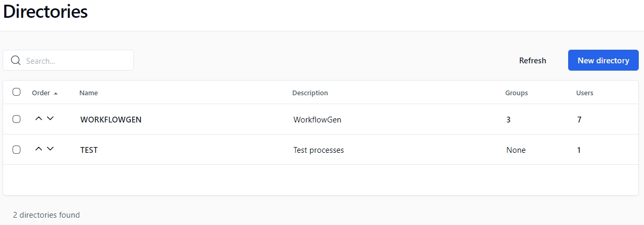The height and width of the screenshot is (225, 644).
Task: Click the Description column header
Action: (x=310, y=93)
